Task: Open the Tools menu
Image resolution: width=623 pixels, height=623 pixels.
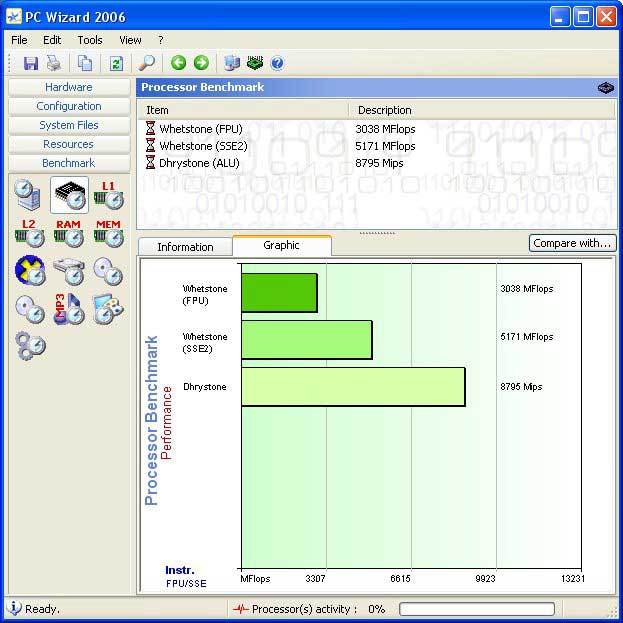Action: pyautogui.click(x=89, y=40)
